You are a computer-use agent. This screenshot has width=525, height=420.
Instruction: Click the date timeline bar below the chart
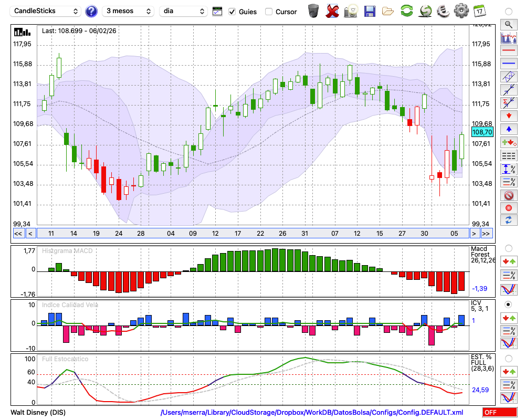tap(252, 234)
